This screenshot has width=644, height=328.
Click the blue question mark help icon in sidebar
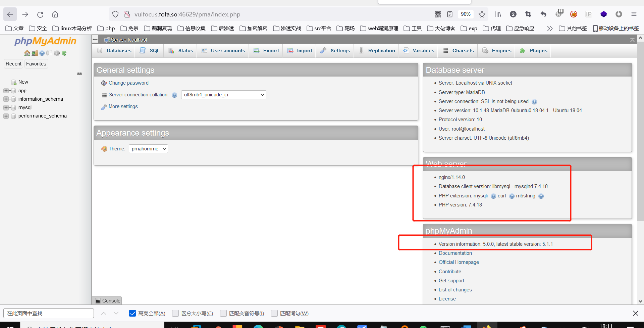click(42, 53)
